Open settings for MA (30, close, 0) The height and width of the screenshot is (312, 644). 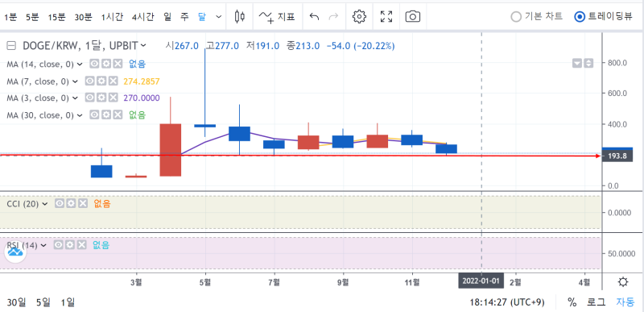tap(106, 114)
